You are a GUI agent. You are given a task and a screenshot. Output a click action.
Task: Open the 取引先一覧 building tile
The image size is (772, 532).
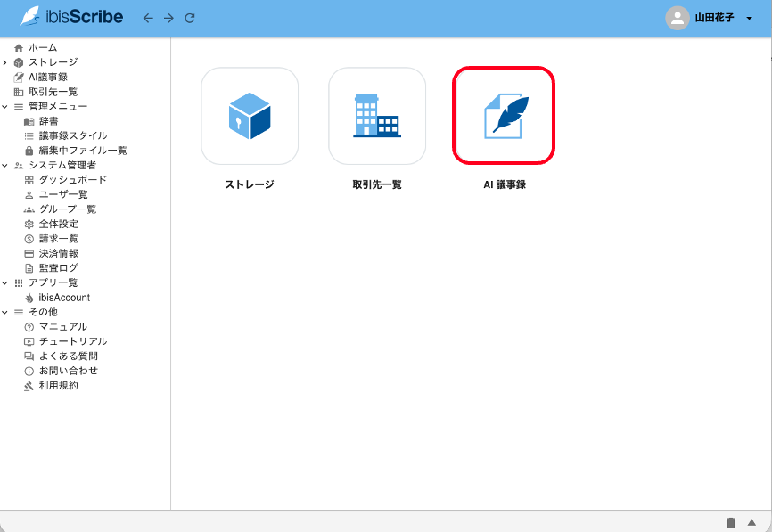[377, 116]
